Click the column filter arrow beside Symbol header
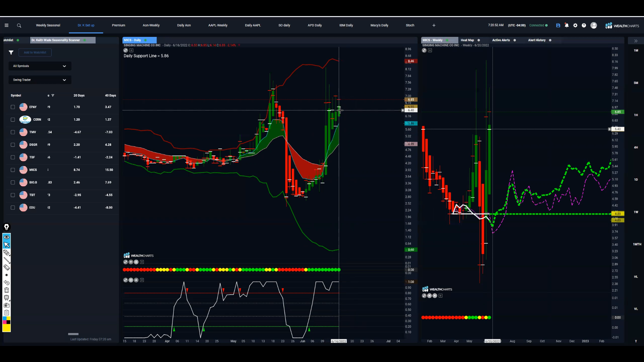This screenshot has height=362, width=644. click(53, 96)
